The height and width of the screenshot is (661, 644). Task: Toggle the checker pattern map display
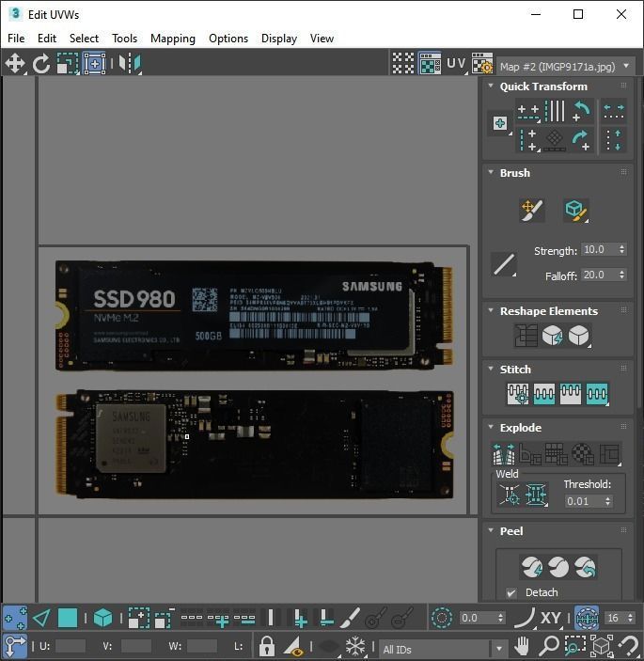(x=429, y=64)
